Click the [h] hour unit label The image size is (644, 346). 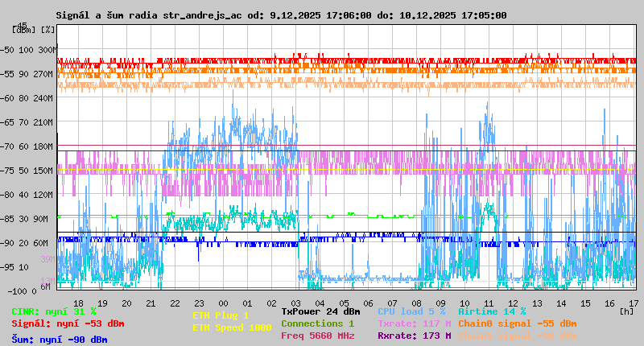tap(626, 311)
